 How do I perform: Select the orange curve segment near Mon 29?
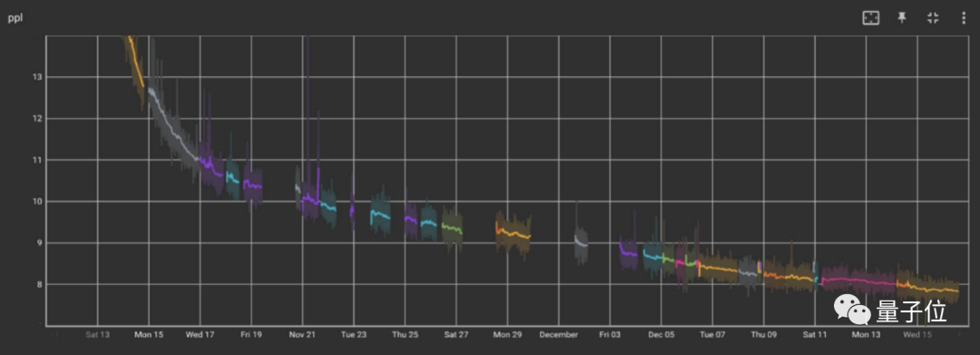click(x=513, y=233)
